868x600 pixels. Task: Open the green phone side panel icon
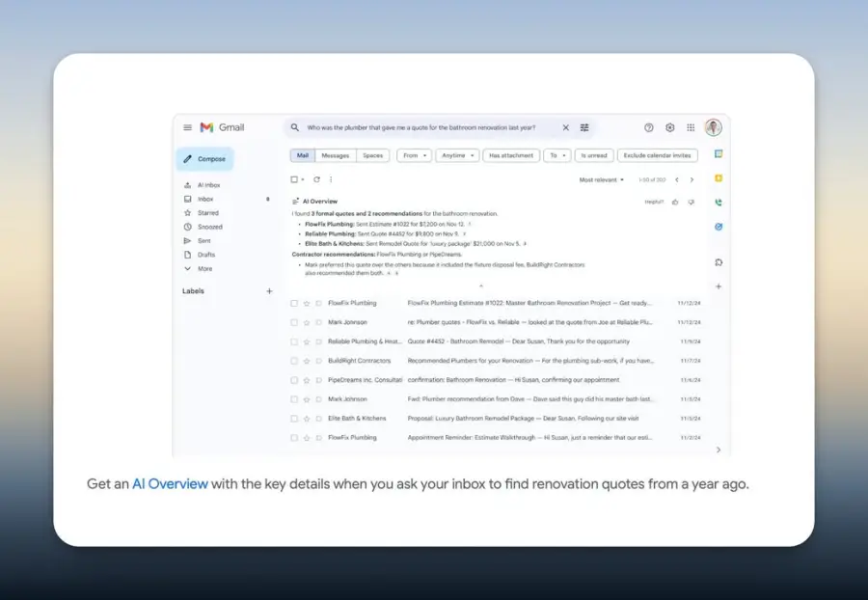719,203
